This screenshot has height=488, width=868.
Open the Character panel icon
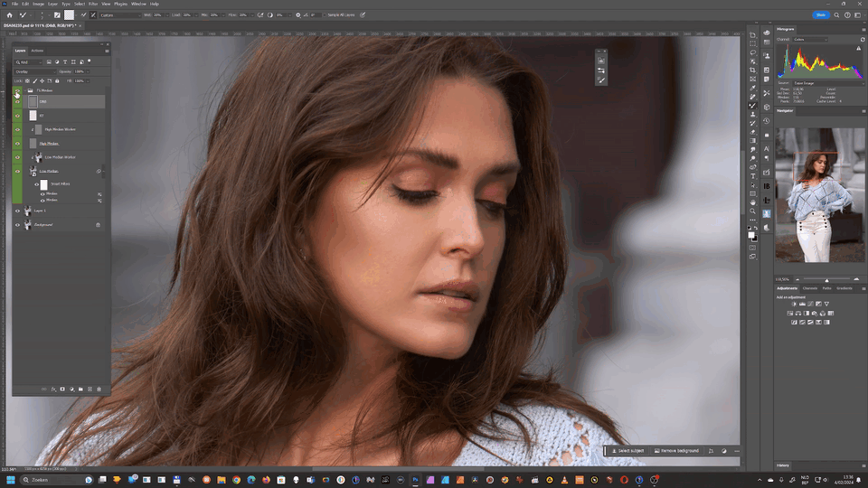point(767,149)
